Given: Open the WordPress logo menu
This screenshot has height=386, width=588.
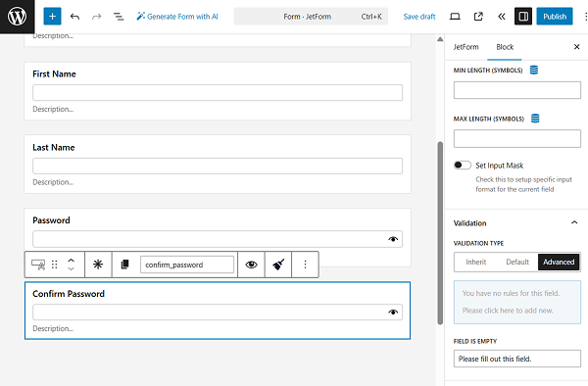Looking at the screenshot, I should [17, 17].
